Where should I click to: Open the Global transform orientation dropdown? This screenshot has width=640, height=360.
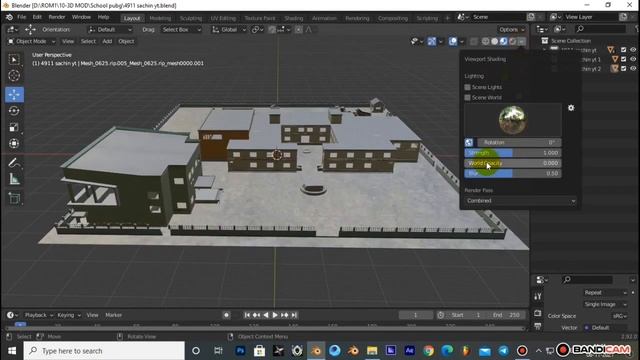pos(229,30)
